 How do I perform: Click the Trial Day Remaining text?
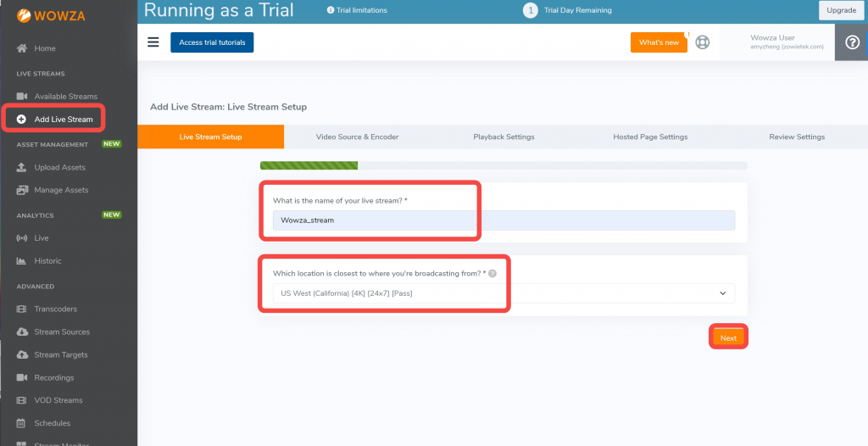tap(578, 10)
